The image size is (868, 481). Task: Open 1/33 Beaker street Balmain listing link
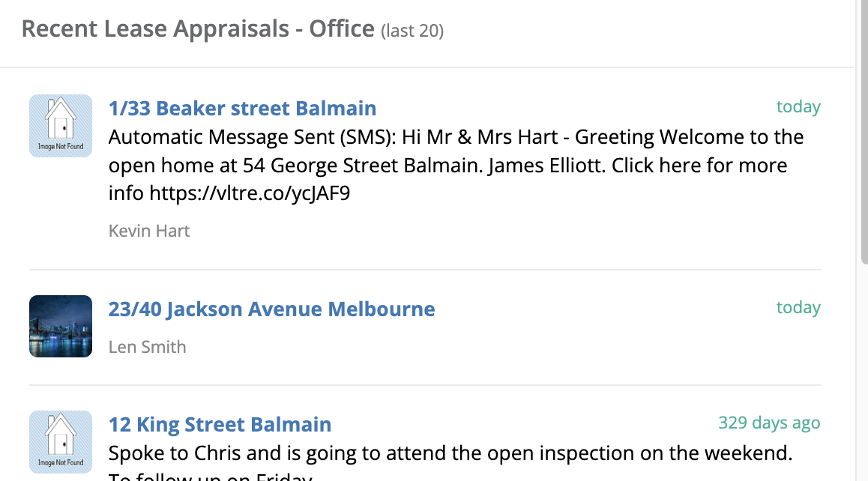tap(242, 109)
